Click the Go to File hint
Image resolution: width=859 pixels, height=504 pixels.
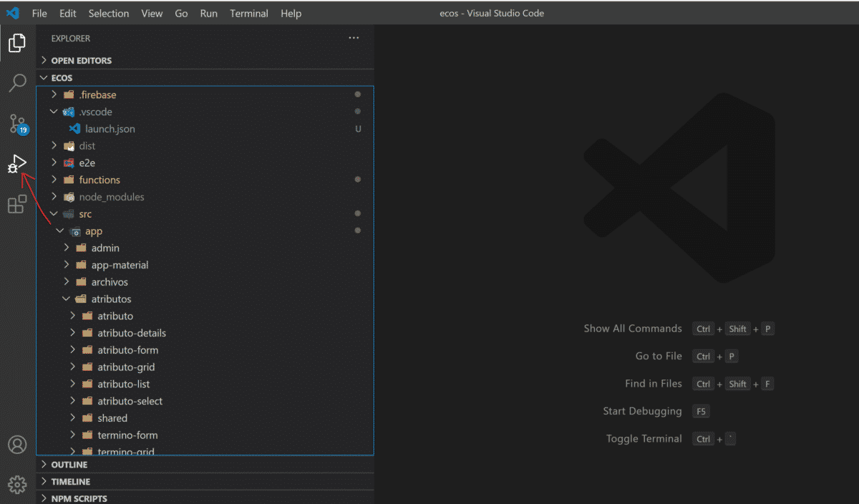(x=659, y=356)
